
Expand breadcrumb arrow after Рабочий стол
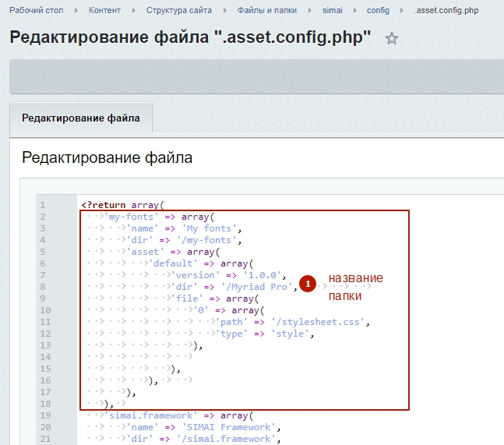pyautogui.click(x=76, y=11)
